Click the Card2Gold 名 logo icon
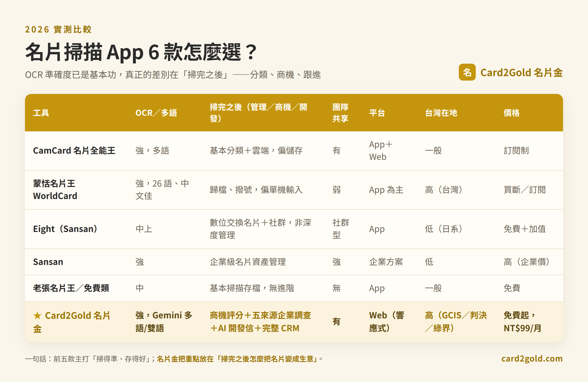The width and height of the screenshot is (588, 382). coord(467,72)
